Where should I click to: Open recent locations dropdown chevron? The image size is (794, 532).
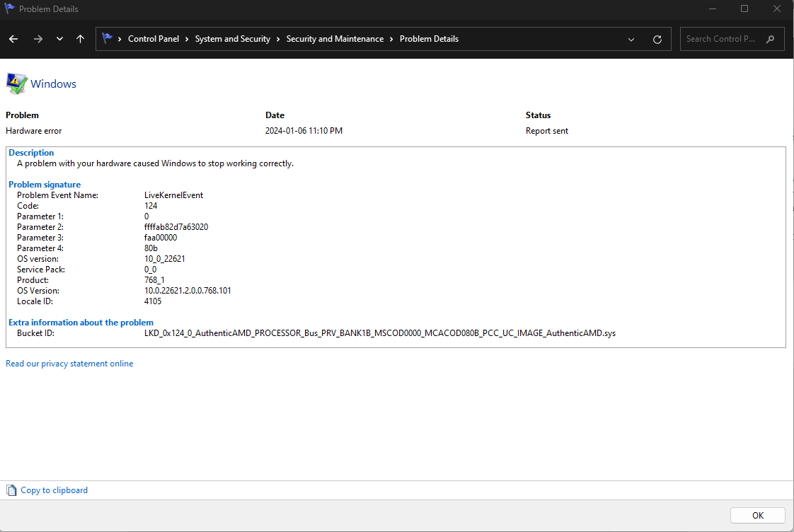click(x=59, y=39)
